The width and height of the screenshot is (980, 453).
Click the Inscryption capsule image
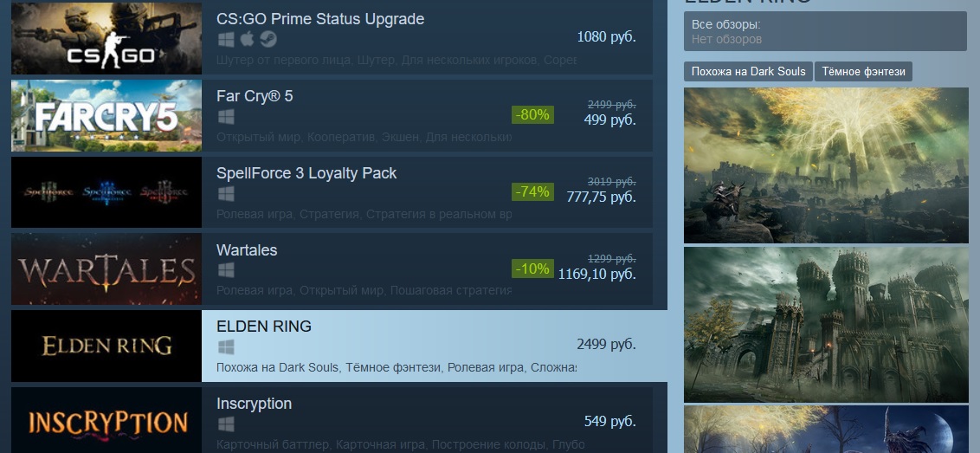[106, 420]
